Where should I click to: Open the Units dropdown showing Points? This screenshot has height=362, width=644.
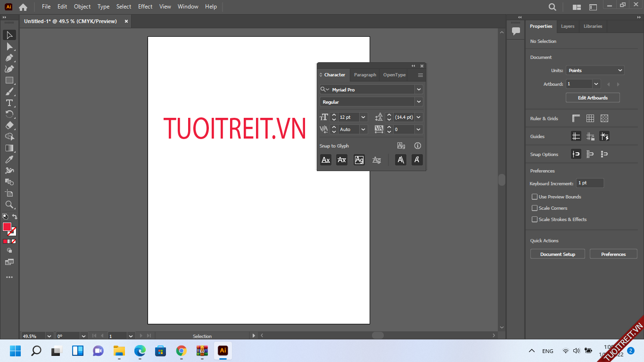point(595,70)
